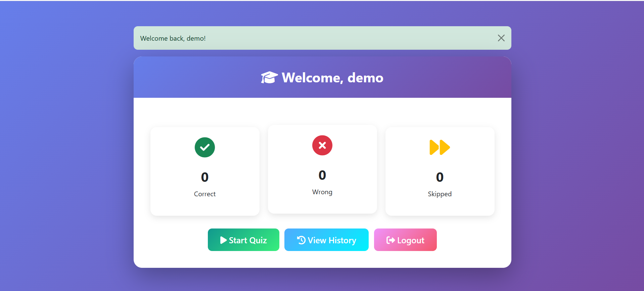The height and width of the screenshot is (291, 644).
Task: Open the View History page
Action: pyautogui.click(x=326, y=240)
